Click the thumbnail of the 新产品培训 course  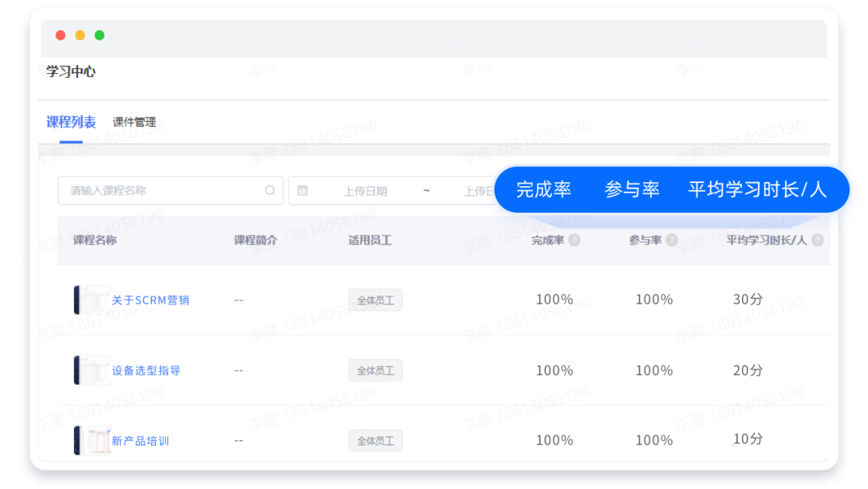92,440
